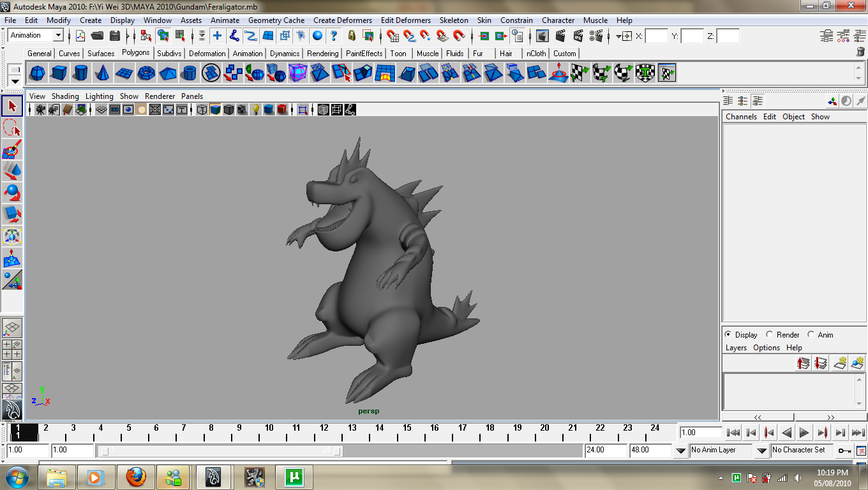Image resolution: width=868 pixels, height=490 pixels.
Task: Switch to the Rendering shelf tab
Action: (322, 54)
